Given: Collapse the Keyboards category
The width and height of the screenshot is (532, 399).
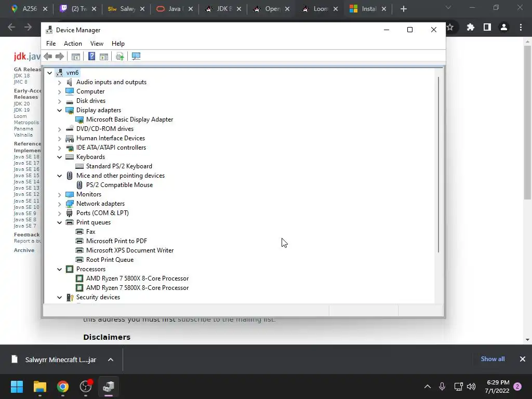Looking at the screenshot, I should (59, 157).
